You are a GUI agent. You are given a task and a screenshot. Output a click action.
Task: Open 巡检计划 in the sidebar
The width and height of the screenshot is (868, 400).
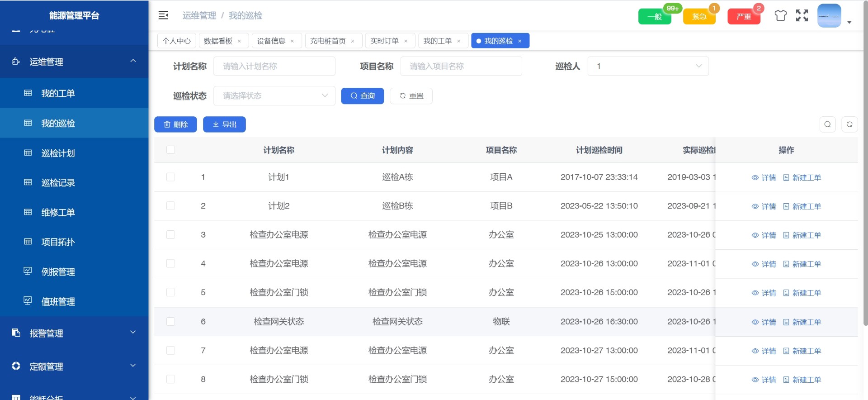(58, 153)
